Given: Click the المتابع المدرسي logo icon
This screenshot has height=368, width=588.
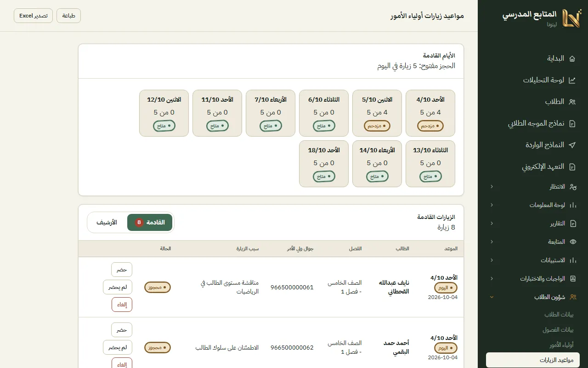Looking at the screenshot, I should click(x=571, y=19).
